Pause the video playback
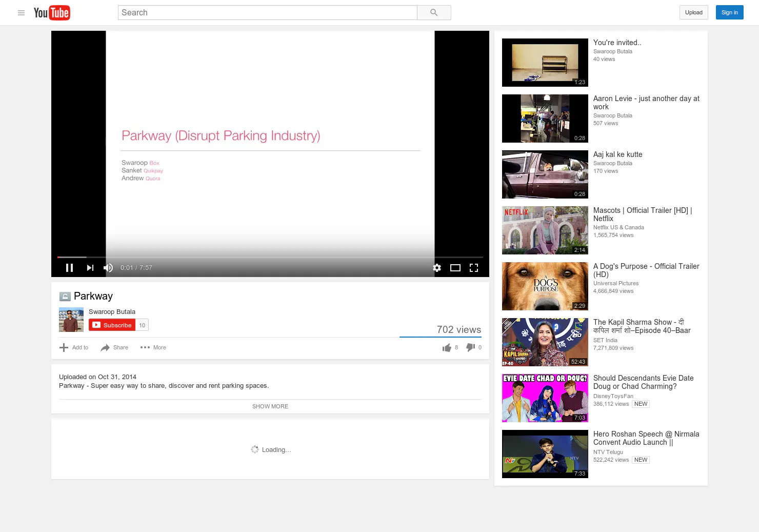 point(70,268)
